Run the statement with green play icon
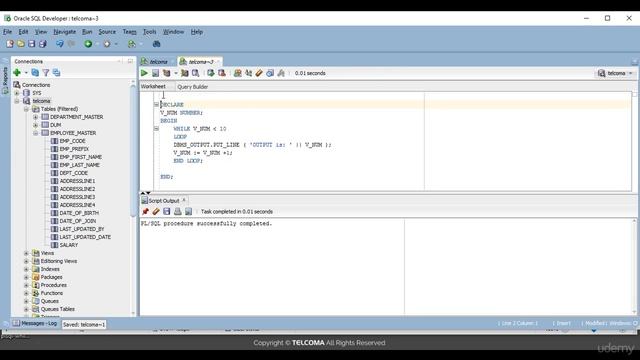This screenshot has width=640, height=360. point(144,73)
